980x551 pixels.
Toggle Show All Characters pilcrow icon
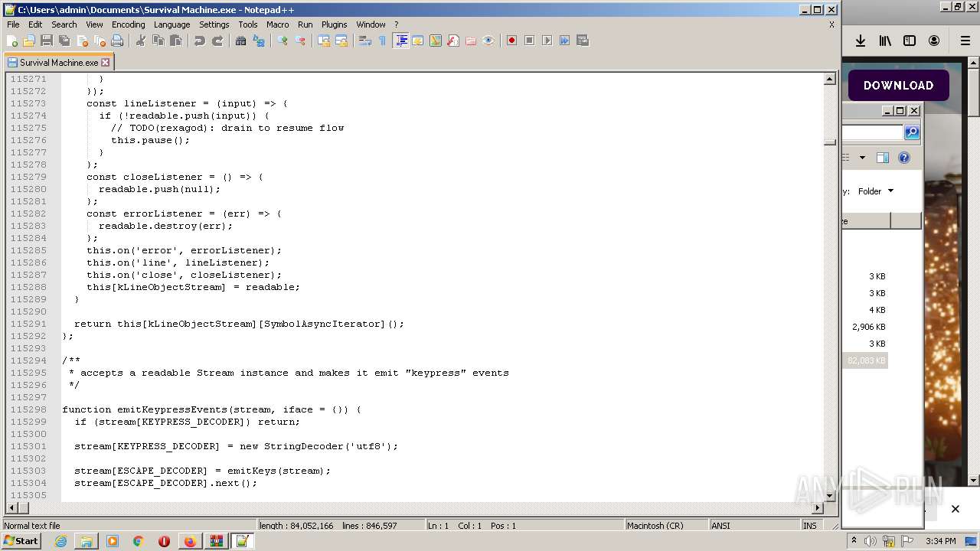coord(383,41)
